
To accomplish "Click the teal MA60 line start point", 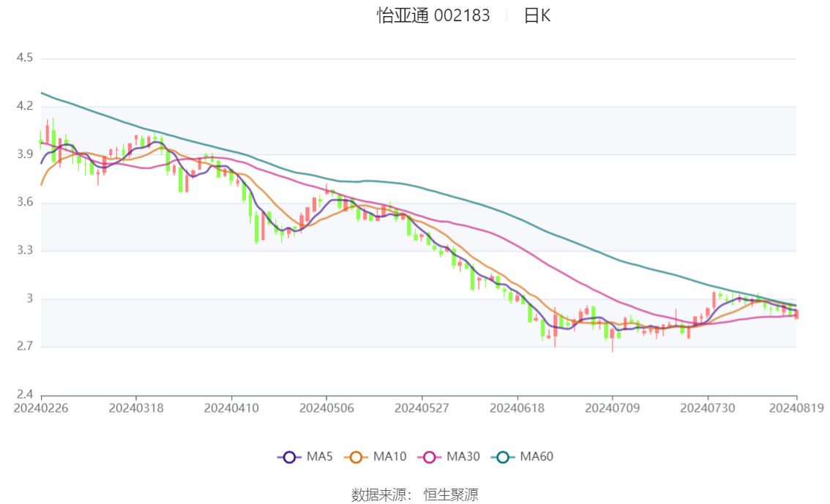I will pyautogui.click(x=42, y=93).
